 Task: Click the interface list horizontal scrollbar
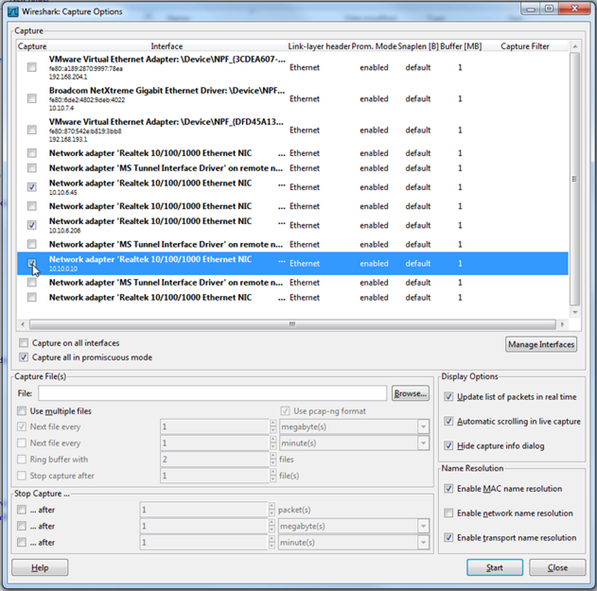(x=292, y=324)
